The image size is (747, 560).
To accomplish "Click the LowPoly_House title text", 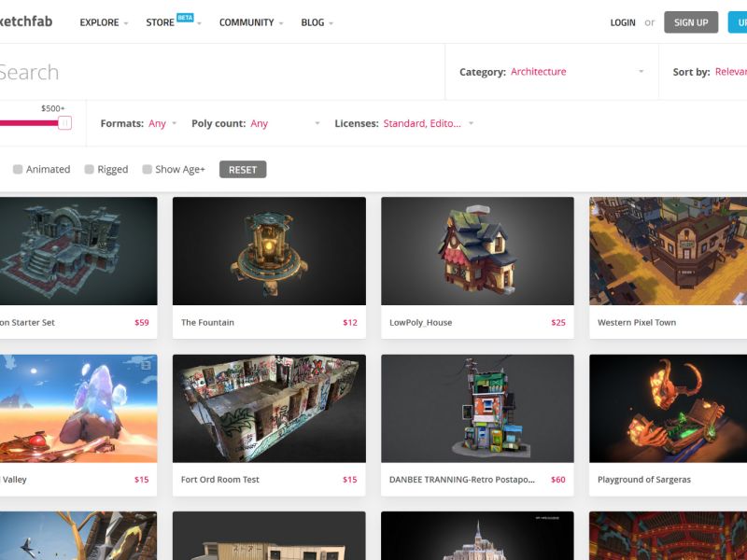I will tap(421, 322).
